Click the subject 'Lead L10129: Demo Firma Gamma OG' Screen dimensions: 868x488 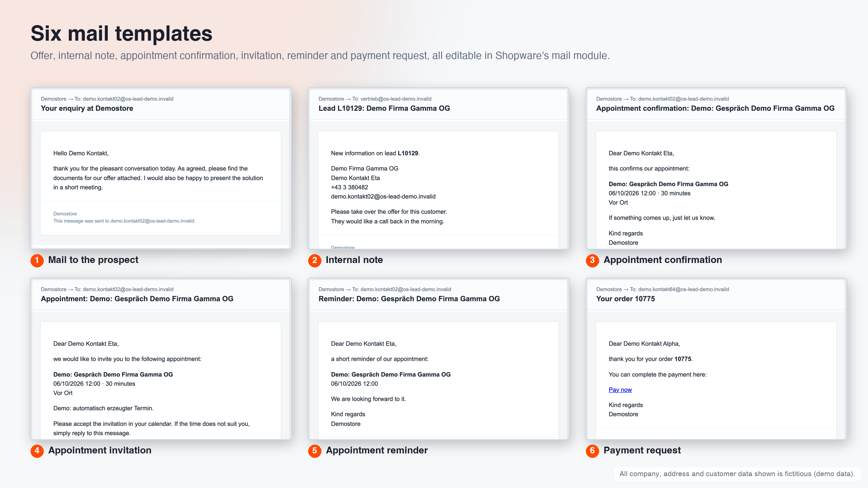[384, 108]
